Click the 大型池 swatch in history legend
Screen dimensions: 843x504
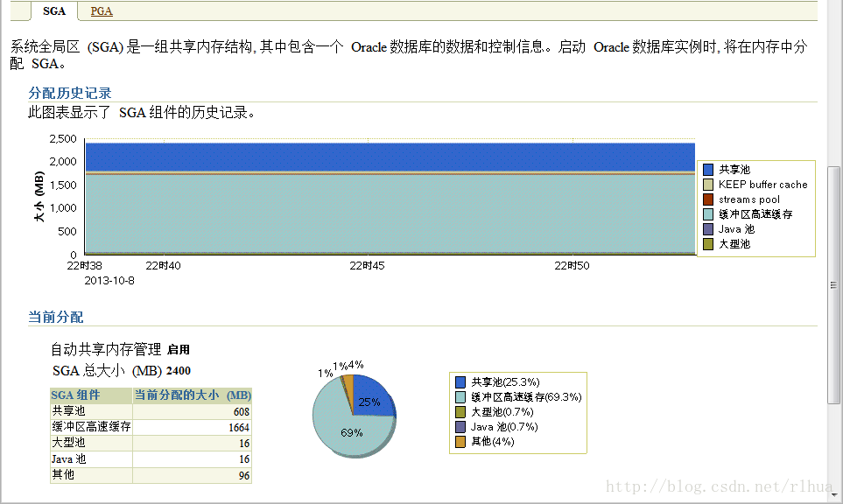coord(708,244)
